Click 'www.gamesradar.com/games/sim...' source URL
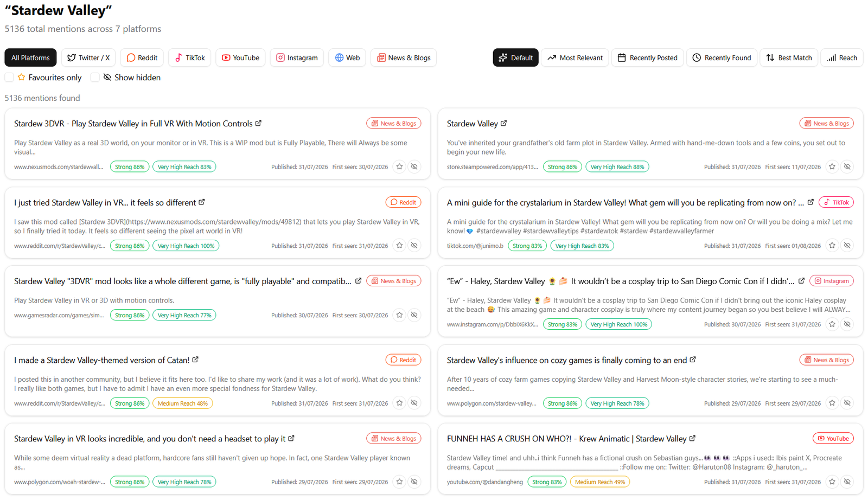This screenshot has width=868, height=500. (x=59, y=315)
